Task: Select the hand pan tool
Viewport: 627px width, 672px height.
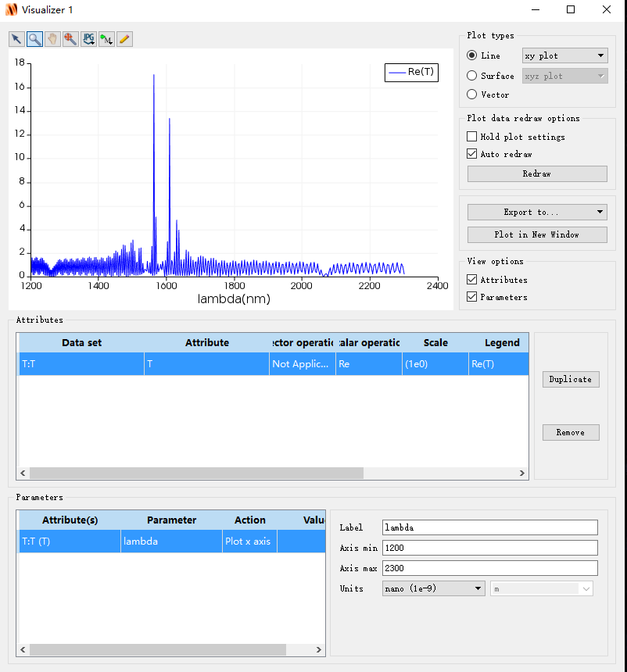Action: (52, 39)
